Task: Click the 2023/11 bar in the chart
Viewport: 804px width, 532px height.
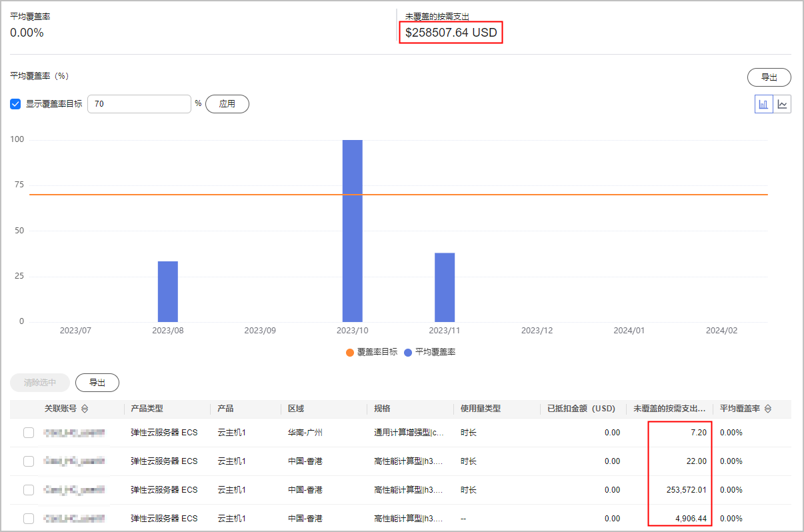Action: click(x=445, y=287)
